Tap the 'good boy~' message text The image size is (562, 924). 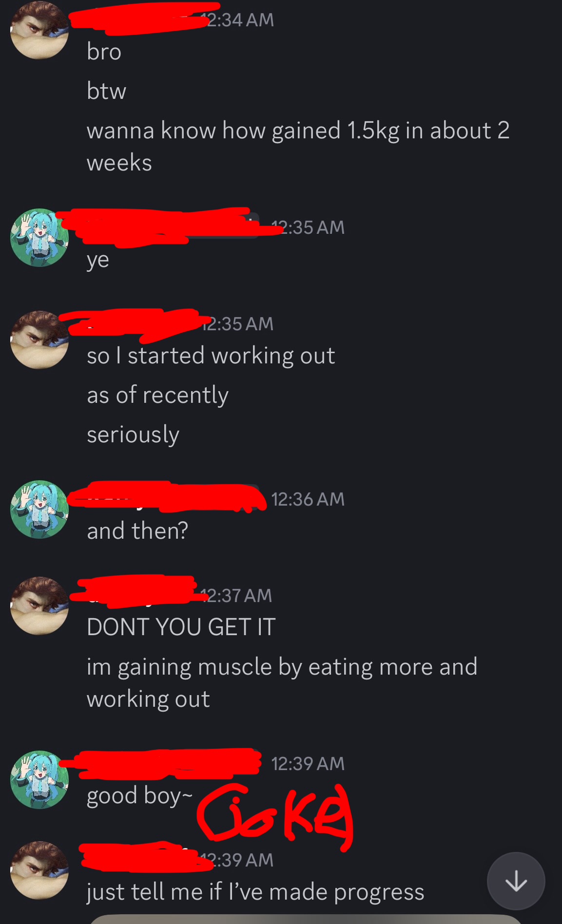[139, 796]
